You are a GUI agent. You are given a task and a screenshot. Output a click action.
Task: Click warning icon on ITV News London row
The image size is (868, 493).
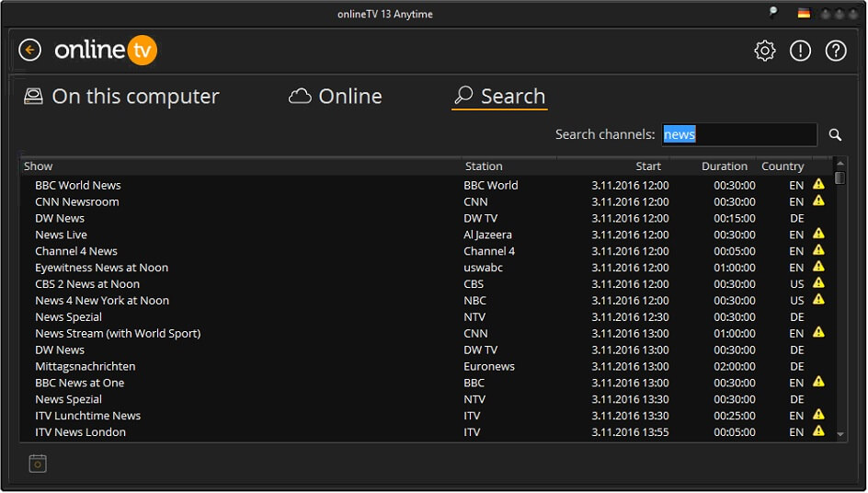point(818,431)
